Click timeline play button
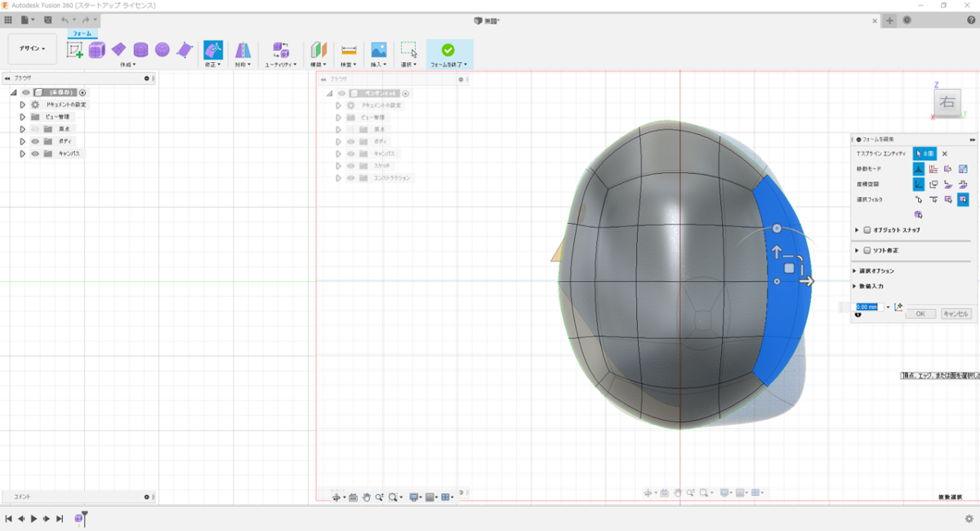The width and height of the screenshot is (980, 531). [33, 519]
